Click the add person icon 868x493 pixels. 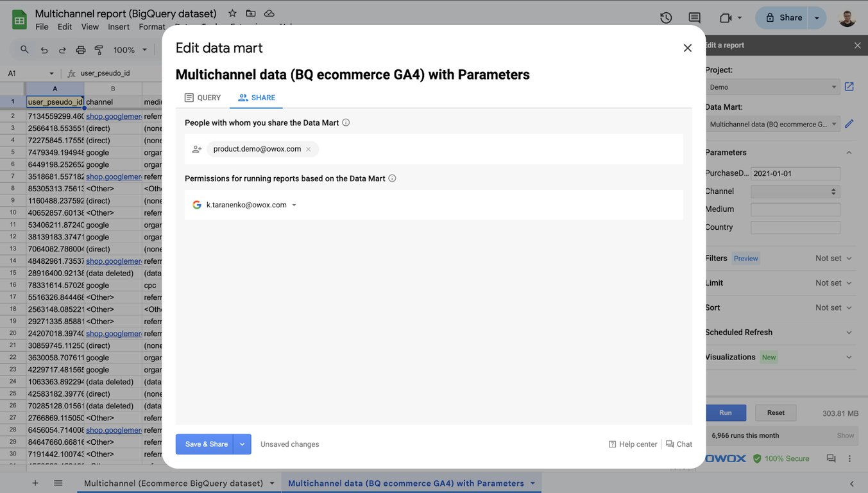pyautogui.click(x=197, y=149)
